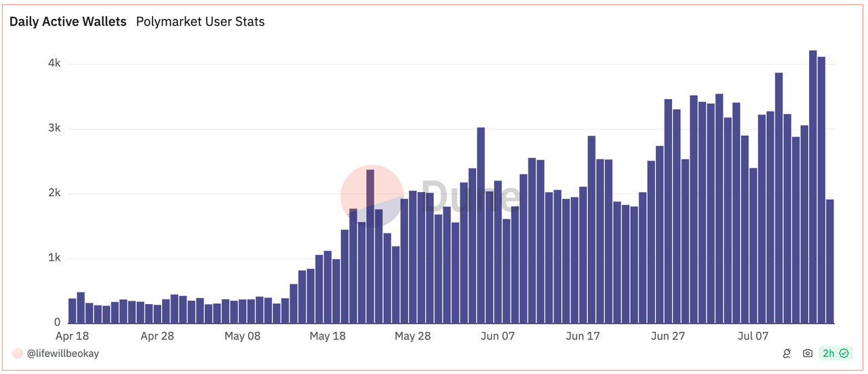Click the tall spike bar reaching 3k in early June
868x374 pixels.
(480, 225)
